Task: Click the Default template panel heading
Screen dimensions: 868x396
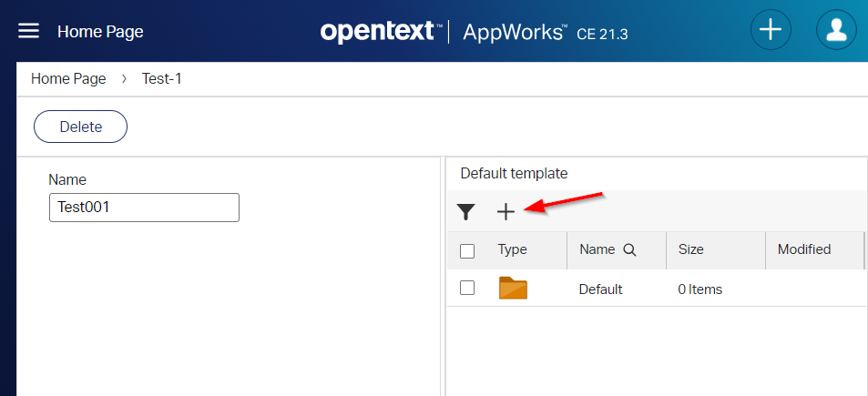Action: (514, 173)
